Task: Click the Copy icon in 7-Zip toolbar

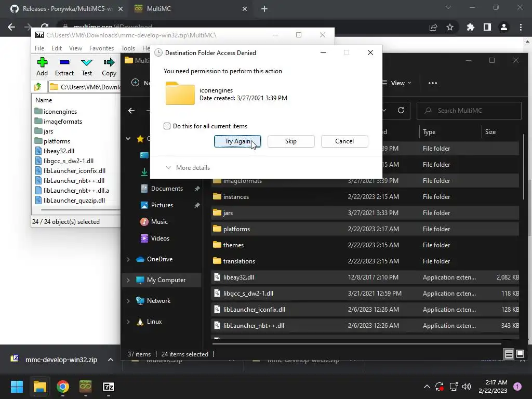Action: [109, 66]
